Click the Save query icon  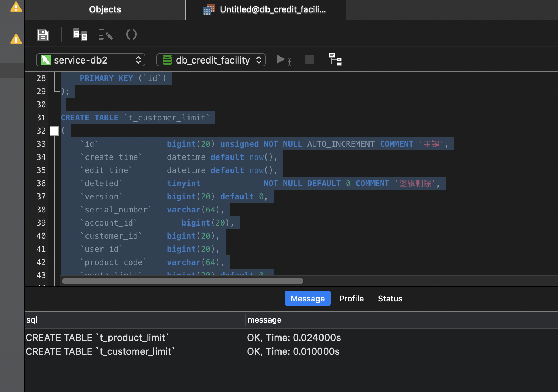pos(43,35)
